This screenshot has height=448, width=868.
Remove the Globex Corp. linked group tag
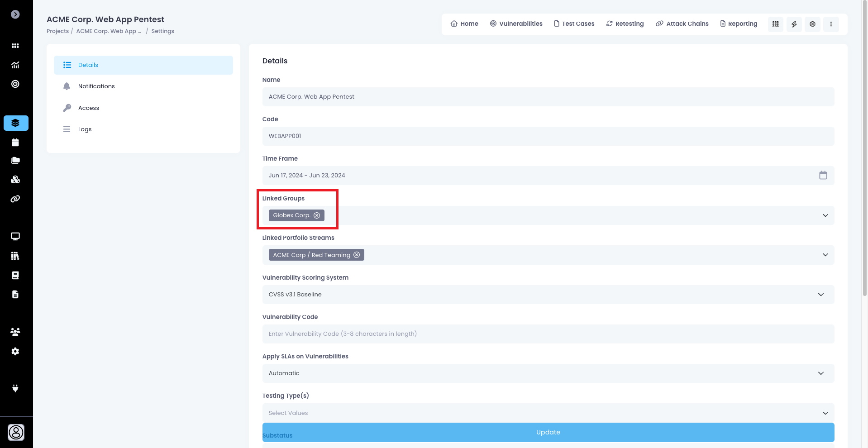[317, 215]
